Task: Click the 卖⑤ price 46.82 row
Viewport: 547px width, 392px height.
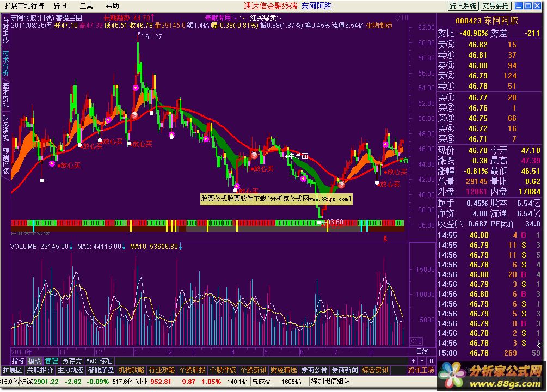Action: point(488,45)
